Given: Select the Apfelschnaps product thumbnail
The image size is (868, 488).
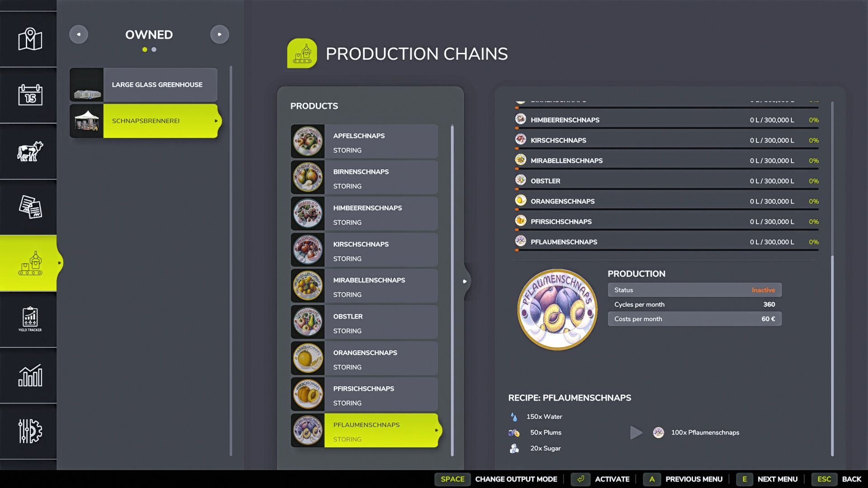Looking at the screenshot, I should [x=308, y=141].
